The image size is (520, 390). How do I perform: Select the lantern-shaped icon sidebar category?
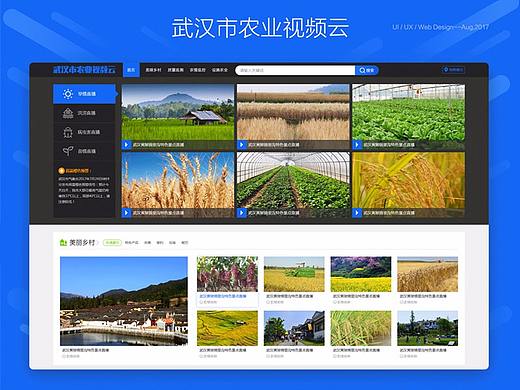[68, 132]
